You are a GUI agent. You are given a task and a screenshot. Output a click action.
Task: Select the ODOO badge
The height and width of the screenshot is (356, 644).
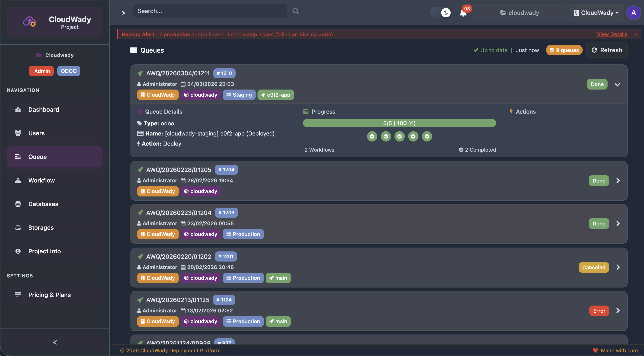[69, 71]
